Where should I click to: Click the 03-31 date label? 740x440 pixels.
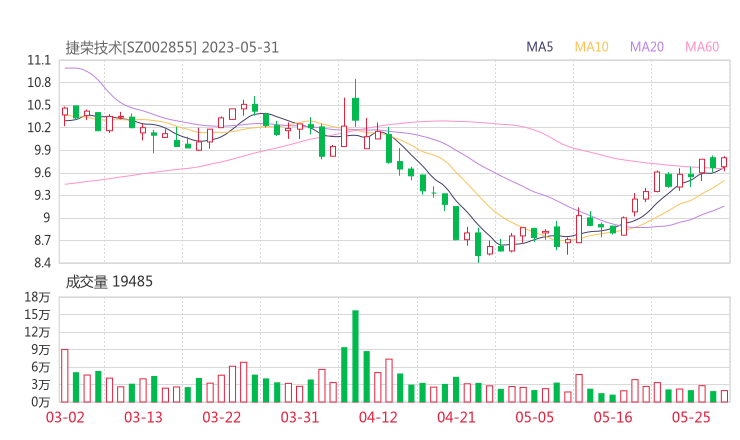[300, 417]
